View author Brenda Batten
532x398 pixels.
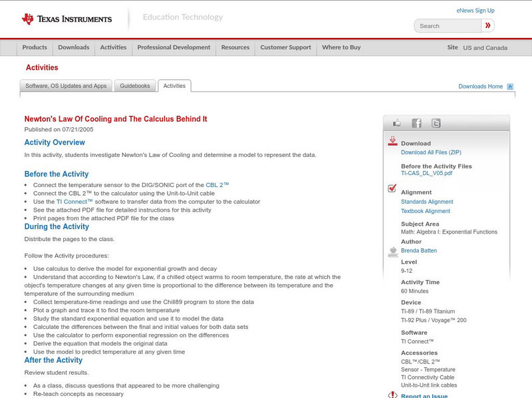[419, 251]
